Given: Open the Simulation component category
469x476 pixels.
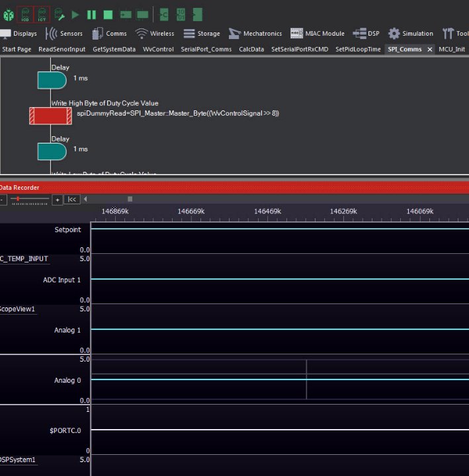Looking at the screenshot, I should coord(411,34).
